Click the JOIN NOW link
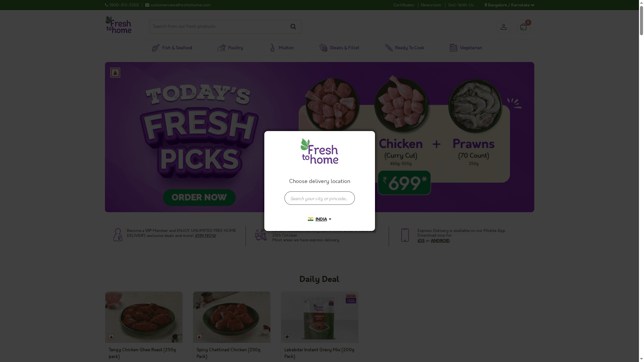The image size is (644, 362). [x=205, y=236]
